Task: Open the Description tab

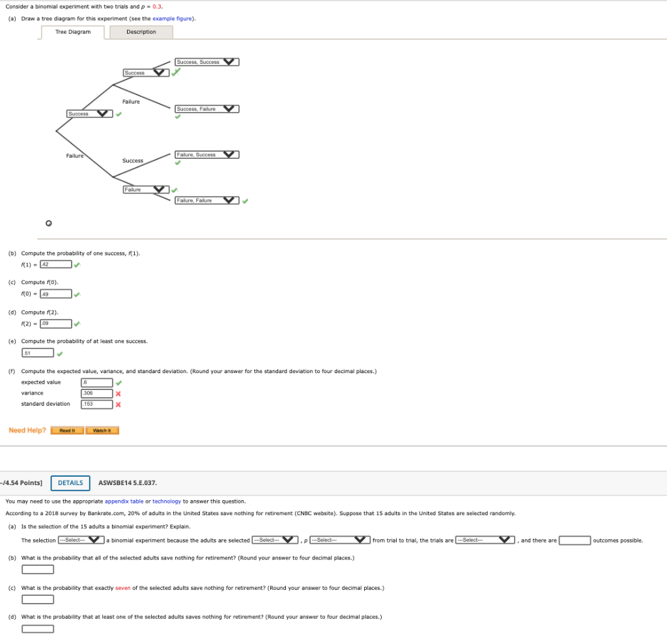Action: click(x=141, y=32)
